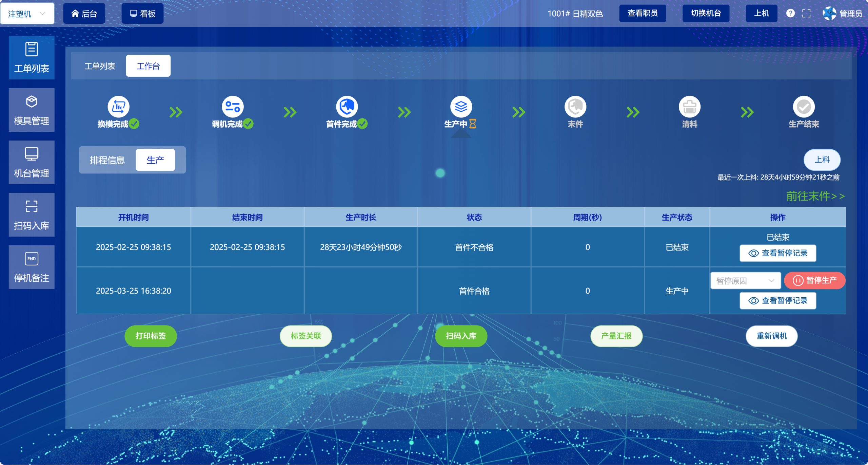Click the 生产中 layers step icon
This screenshot has width=868, height=465.
461,107
